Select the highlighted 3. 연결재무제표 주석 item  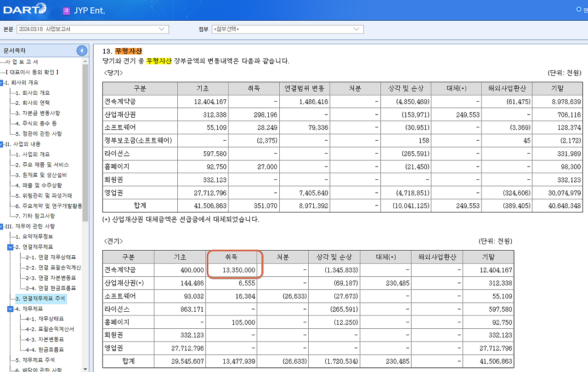(x=41, y=298)
